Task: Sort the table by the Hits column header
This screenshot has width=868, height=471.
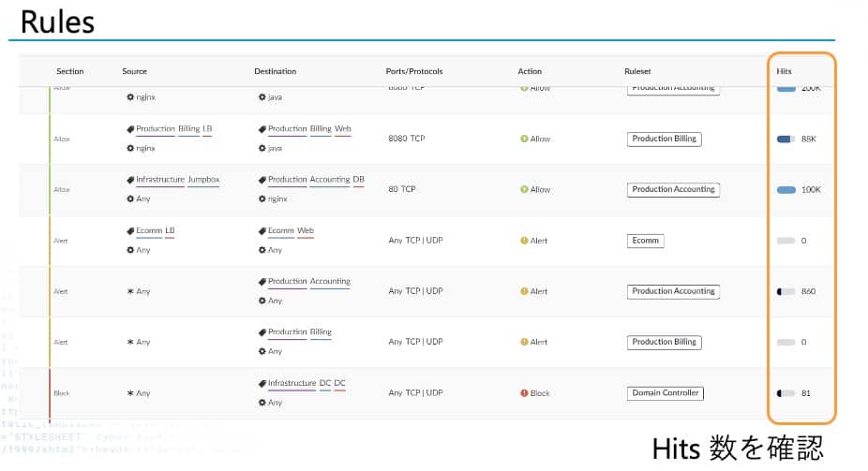Action: click(784, 71)
